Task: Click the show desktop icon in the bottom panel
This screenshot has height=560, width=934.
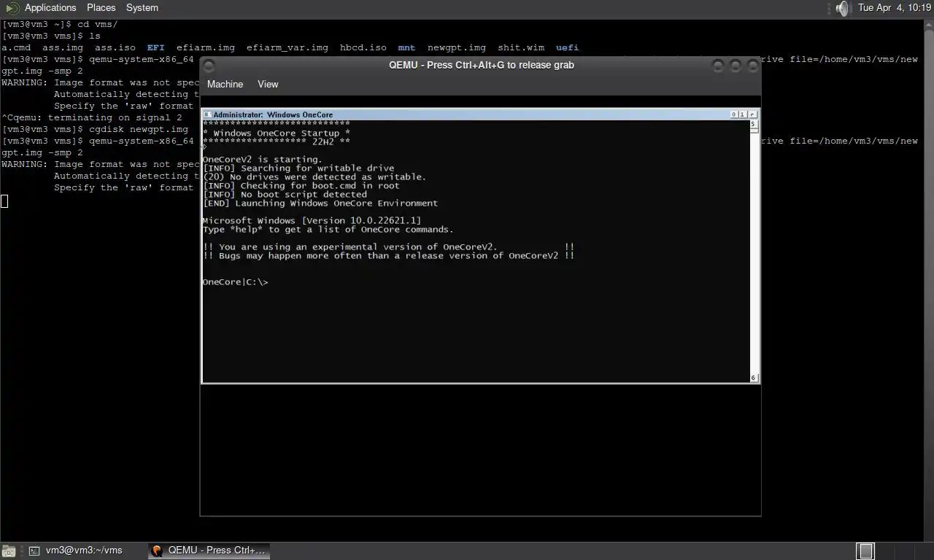Action: tap(8, 551)
